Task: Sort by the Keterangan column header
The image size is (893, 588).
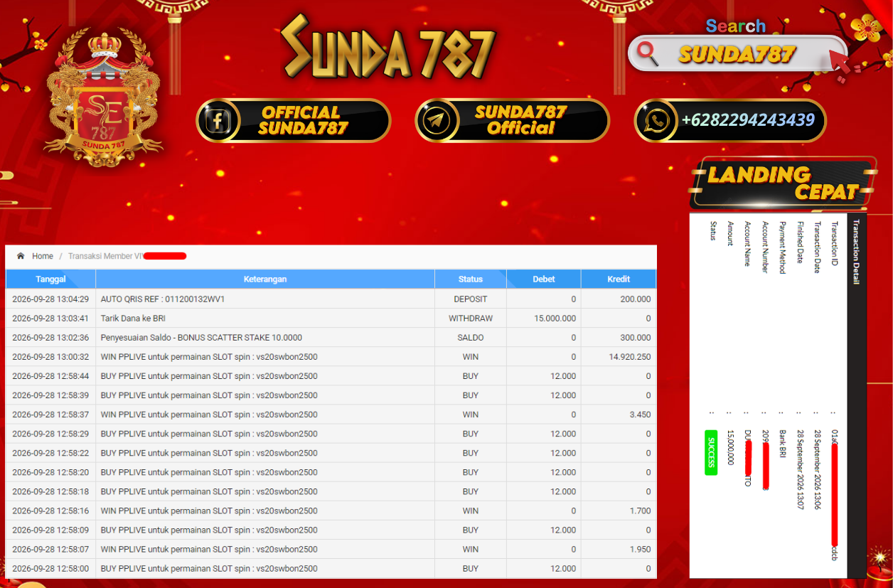Action: click(x=265, y=279)
